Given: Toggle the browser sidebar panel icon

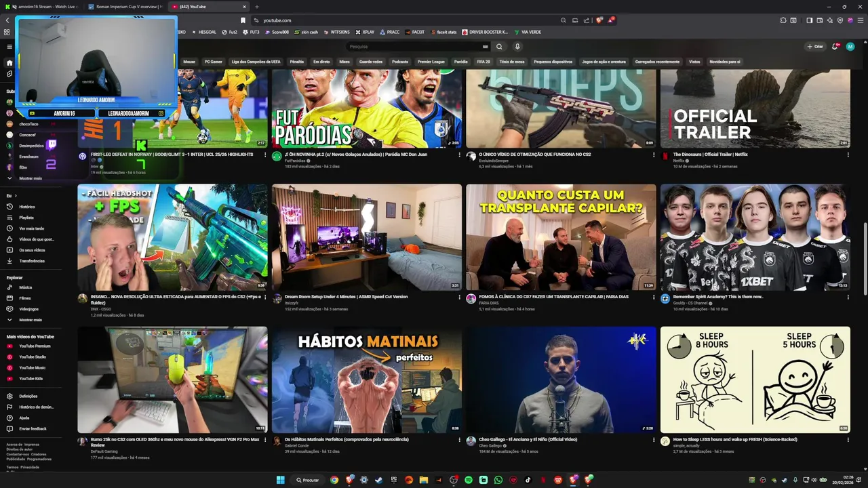Looking at the screenshot, I should pyautogui.click(x=810, y=20).
